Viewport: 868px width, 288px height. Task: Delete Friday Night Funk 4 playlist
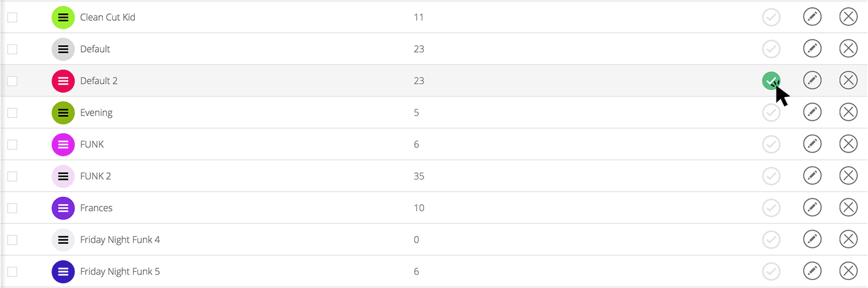pos(848,239)
